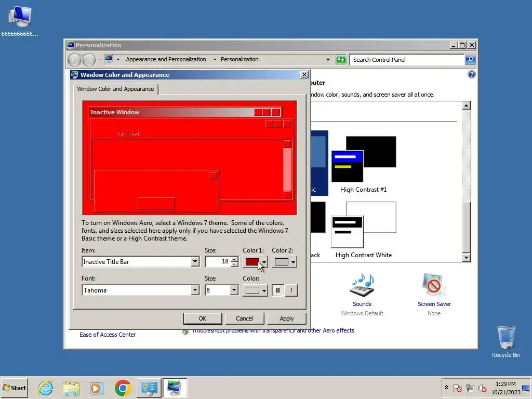Click into the Search Control Panel field

click(407, 60)
